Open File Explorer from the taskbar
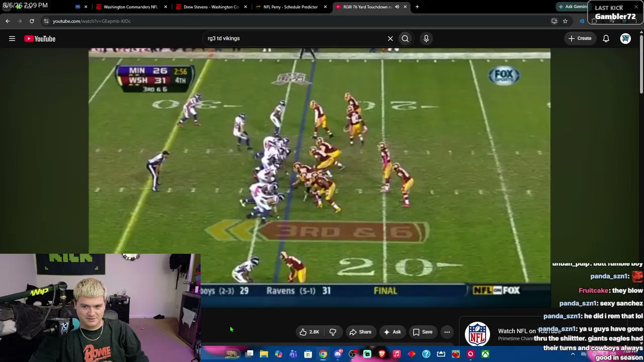 (x=264, y=354)
